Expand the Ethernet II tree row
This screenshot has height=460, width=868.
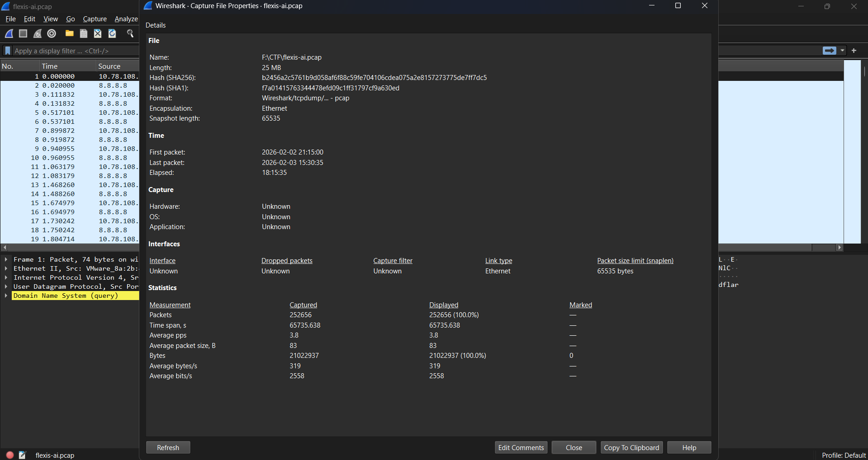tap(6, 268)
